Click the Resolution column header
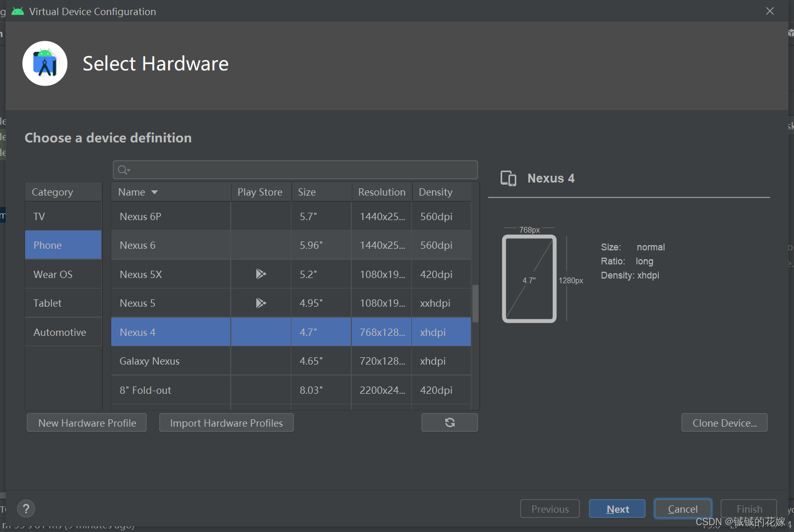The image size is (794, 532). tap(382, 192)
